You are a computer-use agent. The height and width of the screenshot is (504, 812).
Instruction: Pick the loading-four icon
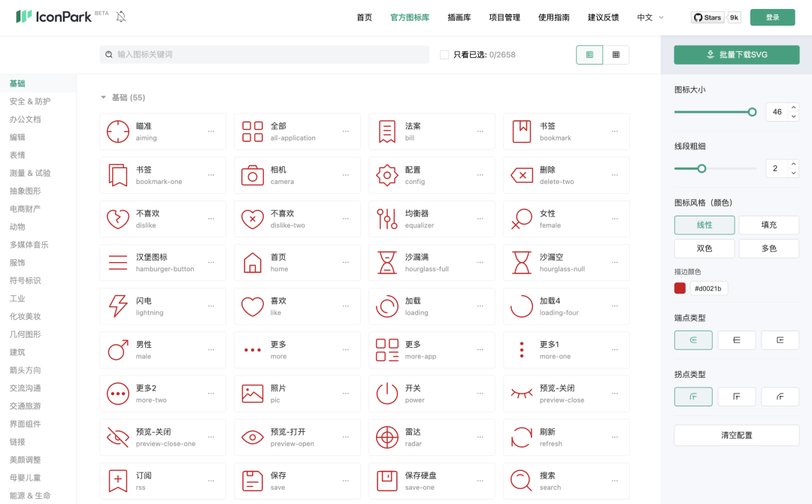click(x=522, y=306)
